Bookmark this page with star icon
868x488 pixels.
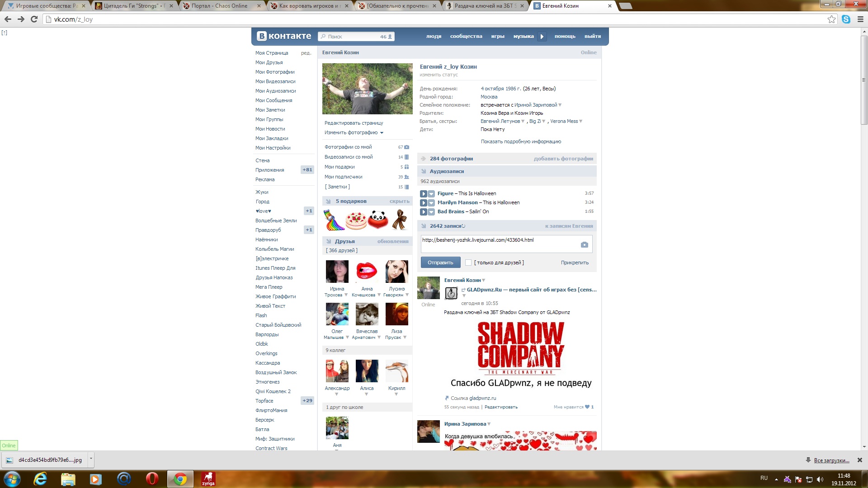[831, 19]
